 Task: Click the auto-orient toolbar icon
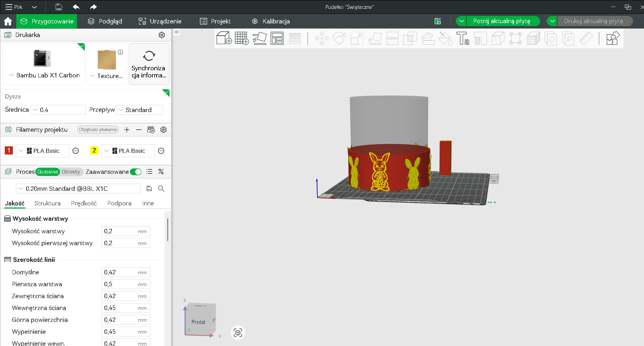point(260,38)
